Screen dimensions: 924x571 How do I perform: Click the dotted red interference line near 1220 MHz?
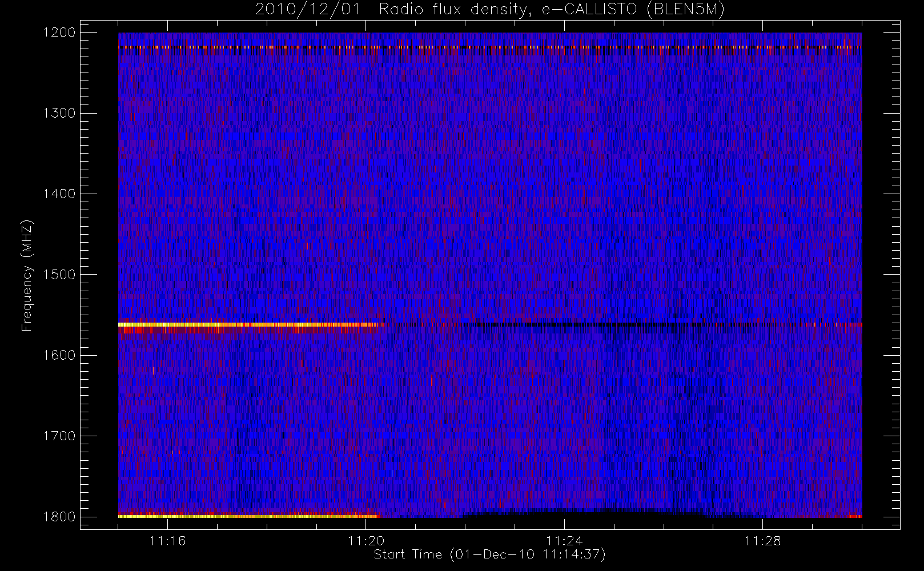click(490, 47)
